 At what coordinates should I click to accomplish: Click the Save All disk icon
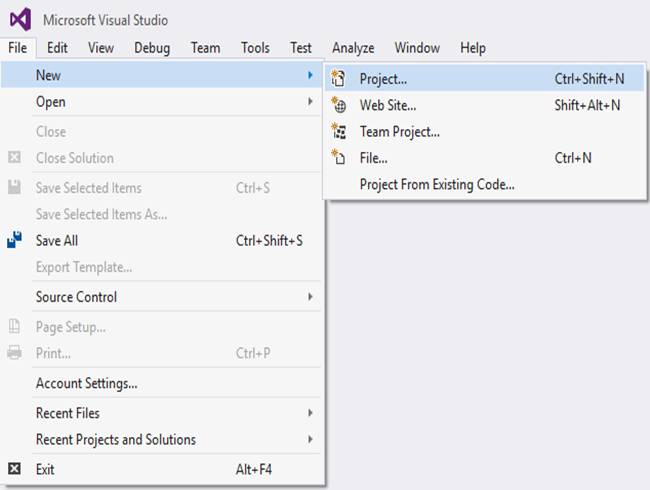(15, 240)
